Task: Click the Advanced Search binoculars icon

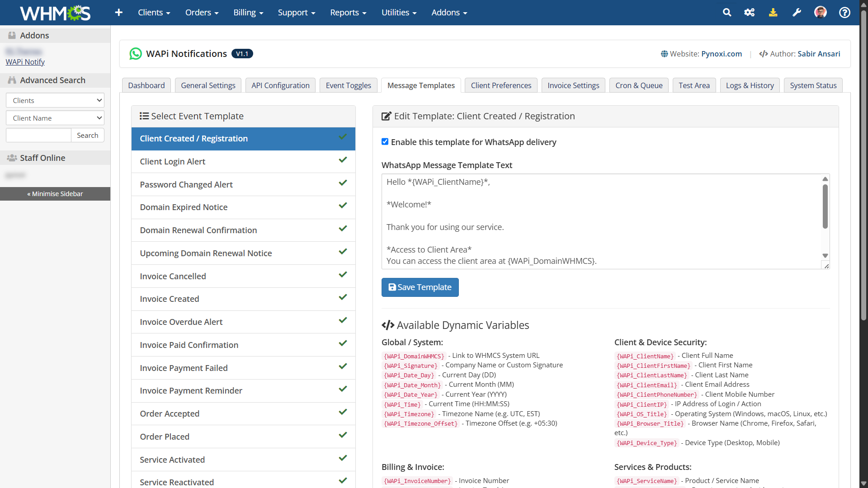Action: pyautogui.click(x=12, y=80)
